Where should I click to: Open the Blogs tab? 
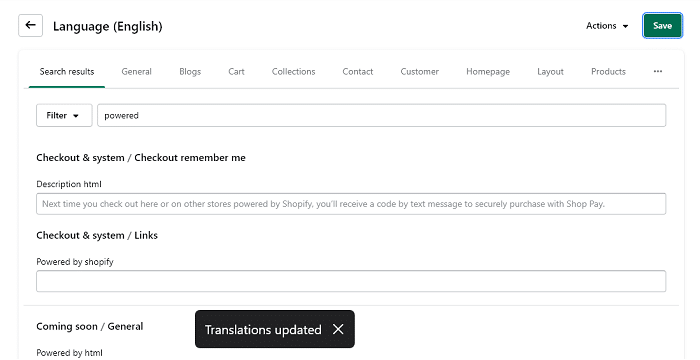[190, 71]
